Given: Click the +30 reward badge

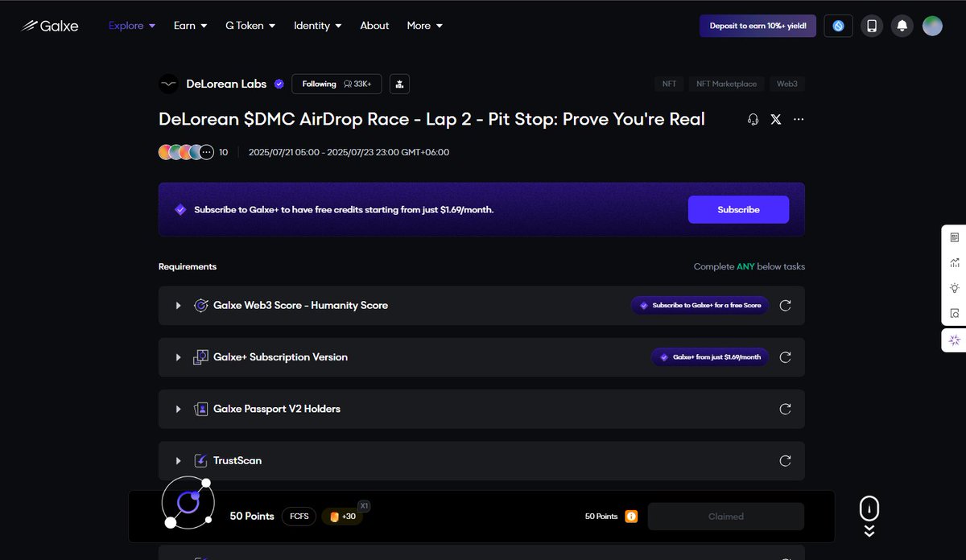Looking at the screenshot, I should (342, 517).
